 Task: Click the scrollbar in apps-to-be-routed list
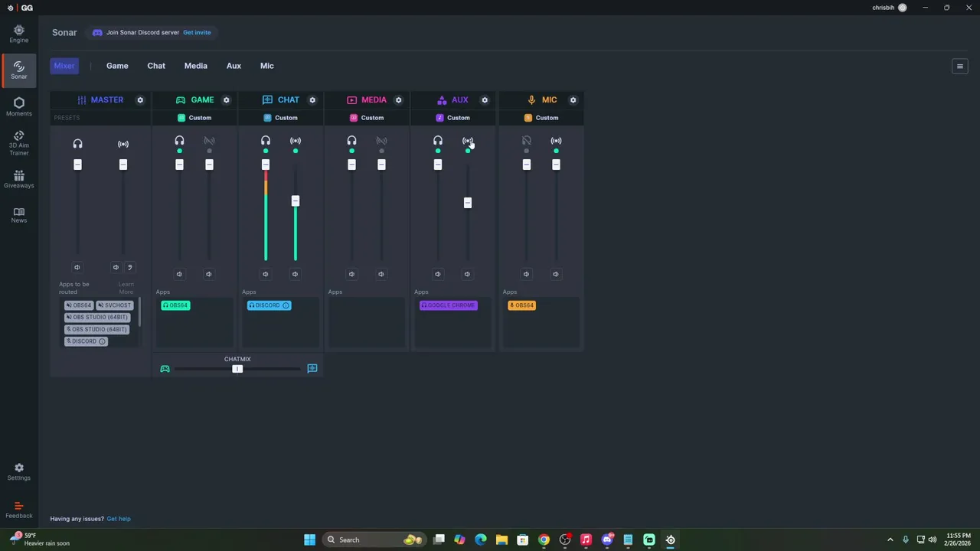point(139,312)
